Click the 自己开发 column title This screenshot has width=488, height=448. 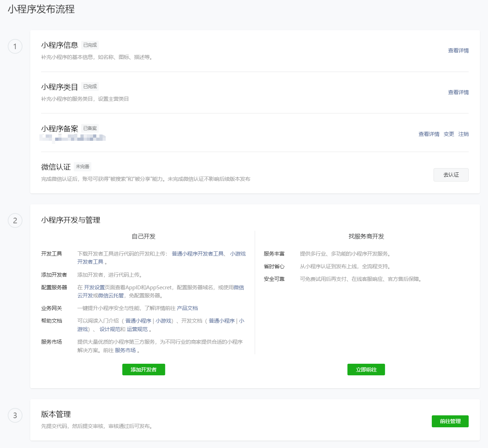pos(143,236)
